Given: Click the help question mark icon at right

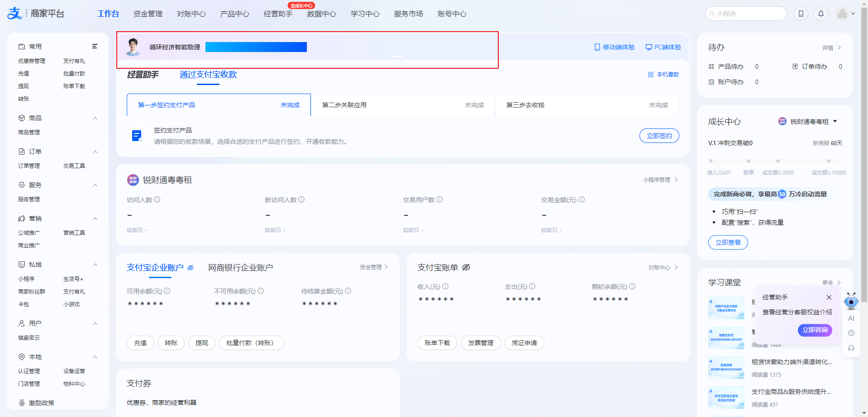Looking at the screenshot, I should coord(851,333).
